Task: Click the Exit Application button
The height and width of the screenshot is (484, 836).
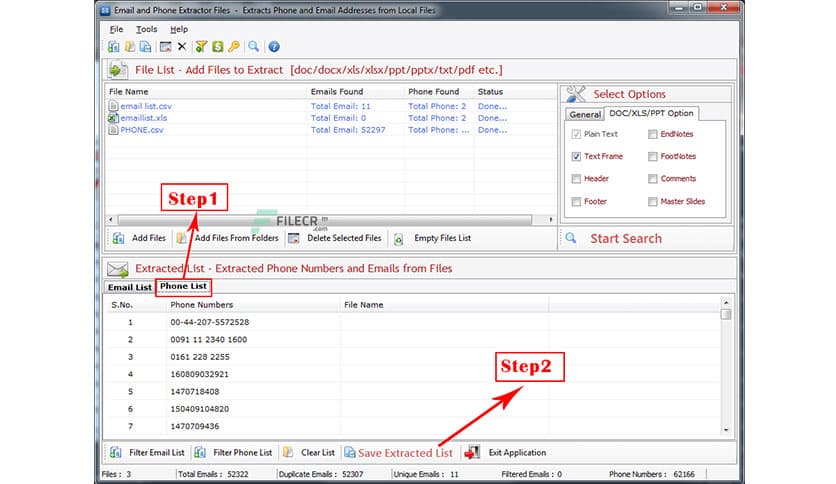Action: coord(505,453)
